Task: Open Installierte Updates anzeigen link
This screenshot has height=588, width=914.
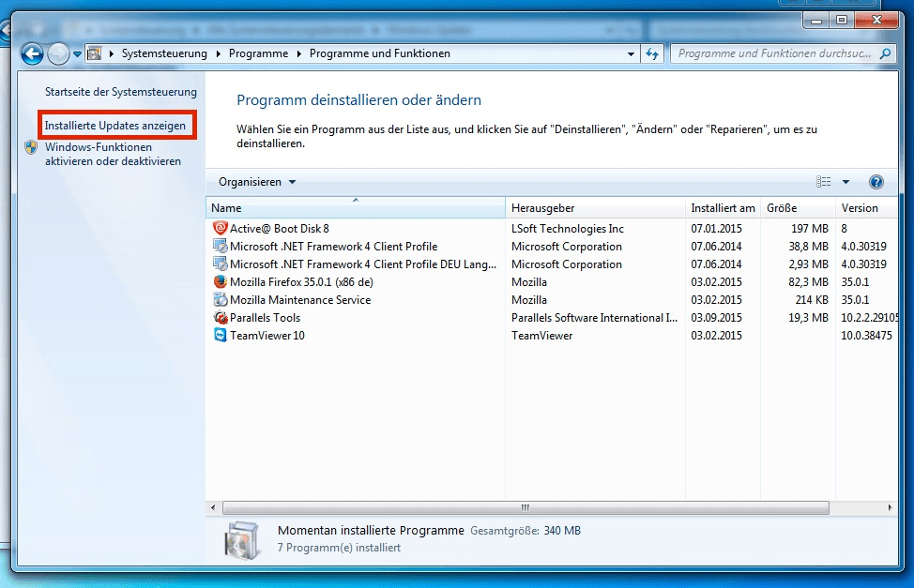Action: point(114,126)
